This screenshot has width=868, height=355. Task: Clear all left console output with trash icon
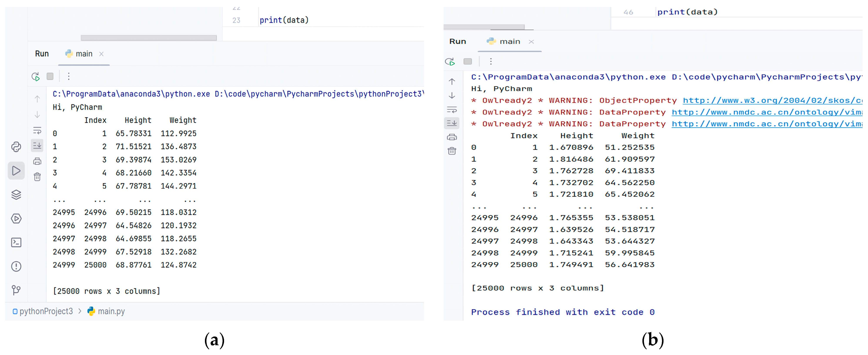pyautogui.click(x=37, y=177)
